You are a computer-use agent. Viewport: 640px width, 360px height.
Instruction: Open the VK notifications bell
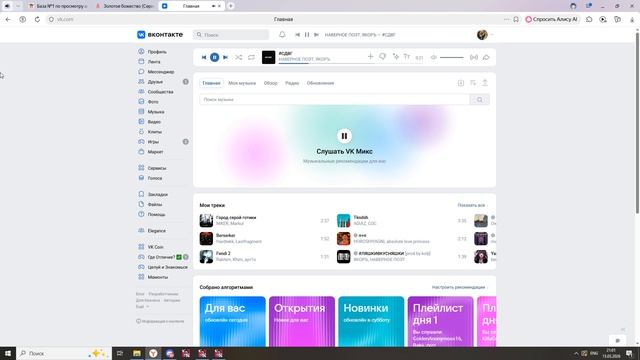pyautogui.click(x=282, y=35)
